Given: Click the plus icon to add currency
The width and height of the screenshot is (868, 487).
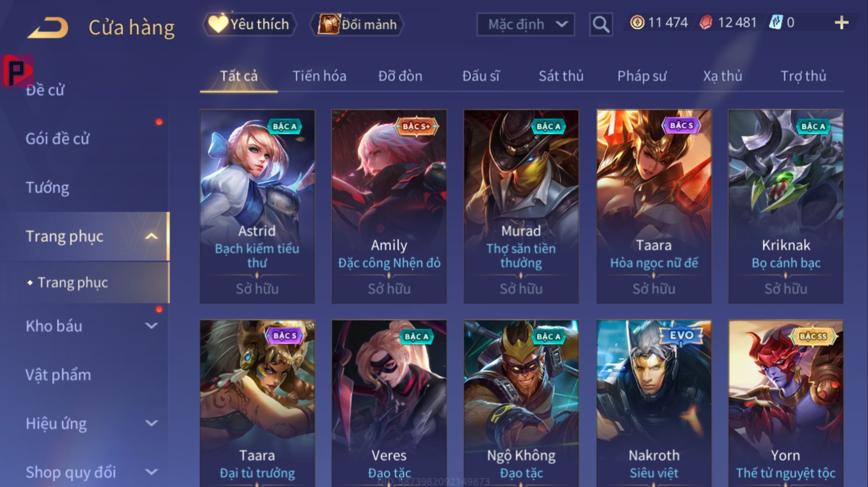Looking at the screenshot, I should pos(842,23).
